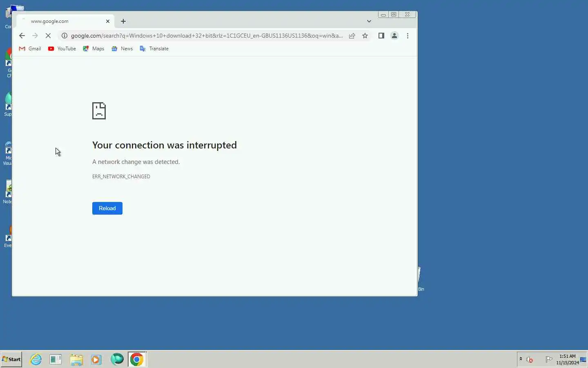
Task: Click the sad page error icon
Action: pos(99,111)
